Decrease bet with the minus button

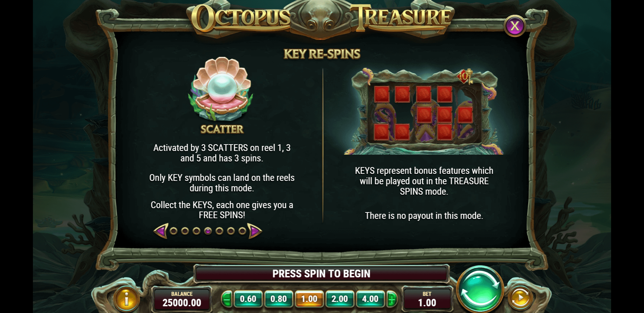227,299
